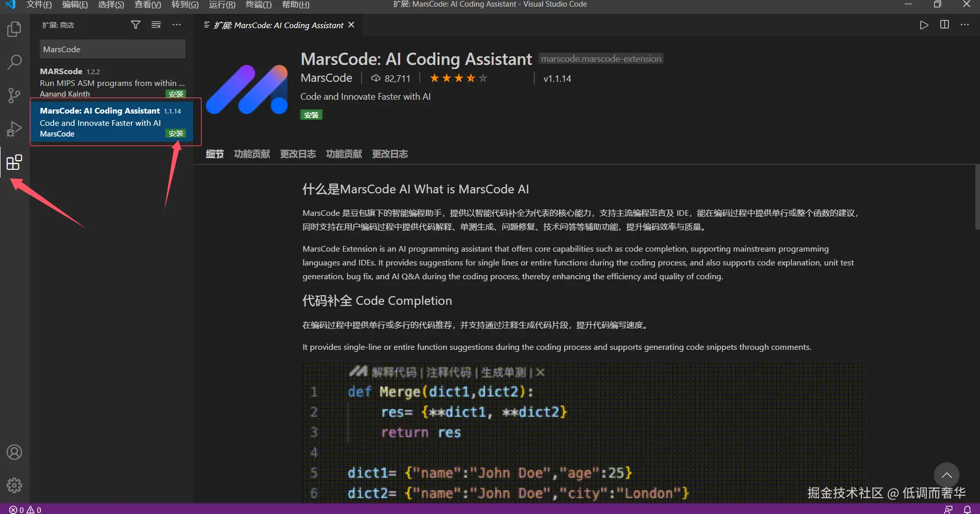Click the MarsCode extension logo
Screen dimensions: 980x514
[247, 90]
